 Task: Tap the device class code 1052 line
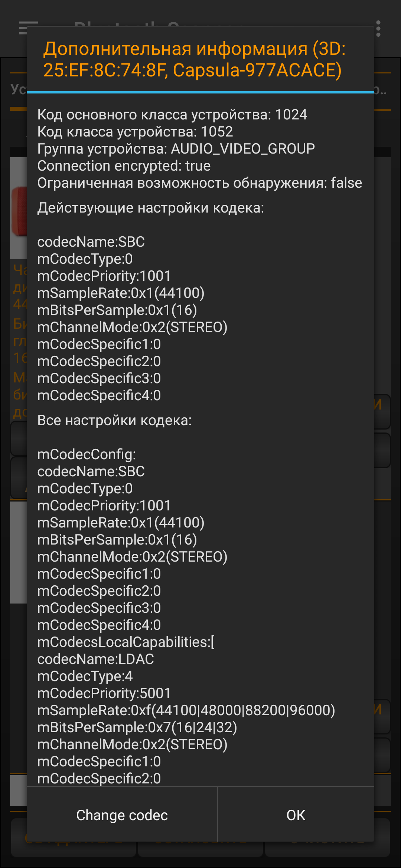pos(135,132)
